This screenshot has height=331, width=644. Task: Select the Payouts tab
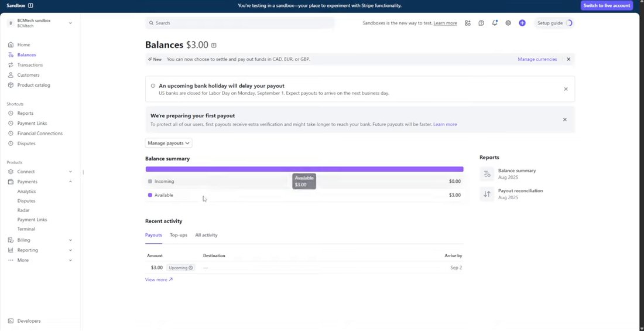click(x=153, y=235)
